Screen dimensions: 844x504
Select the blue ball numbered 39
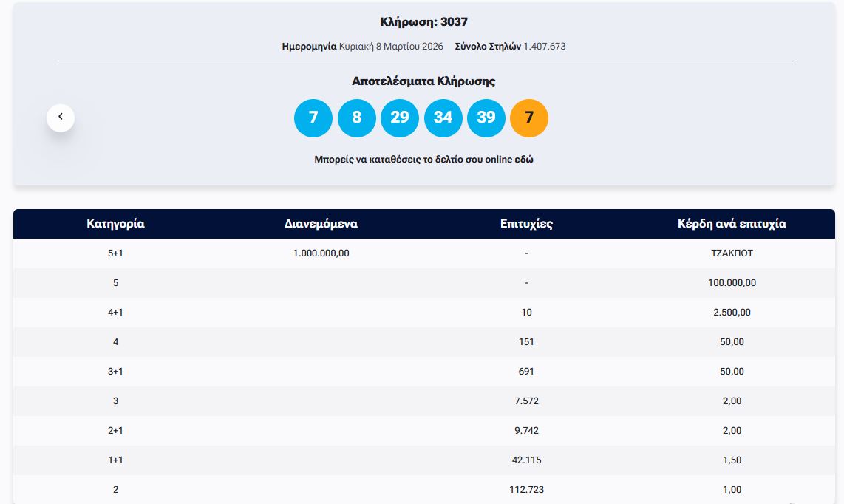pyautogui.click(x=486, y=118)
